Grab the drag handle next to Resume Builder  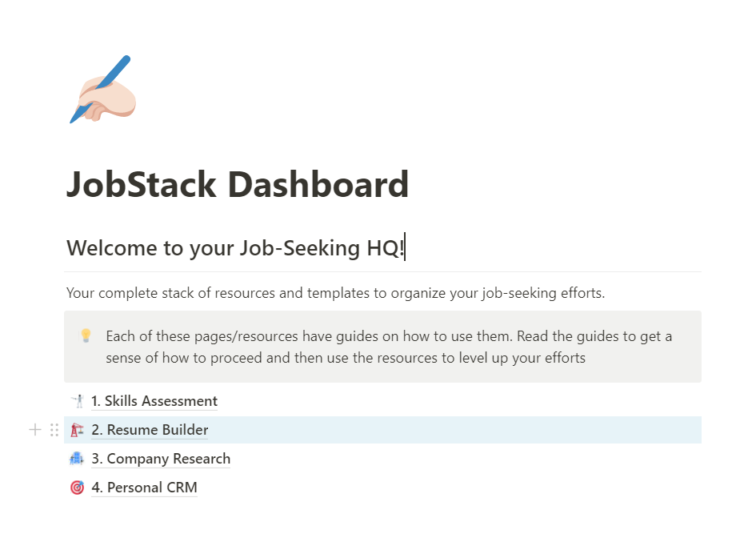coord(54,429)
